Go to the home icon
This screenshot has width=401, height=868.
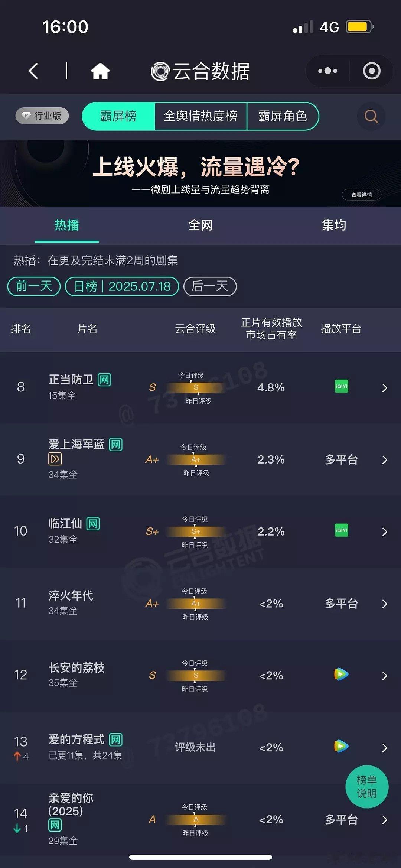coord(100,71)
